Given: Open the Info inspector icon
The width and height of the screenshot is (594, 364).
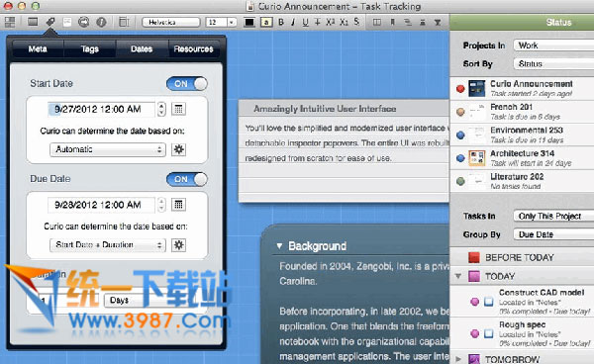Looking at the screenshot, I should [x=101, y=22].
